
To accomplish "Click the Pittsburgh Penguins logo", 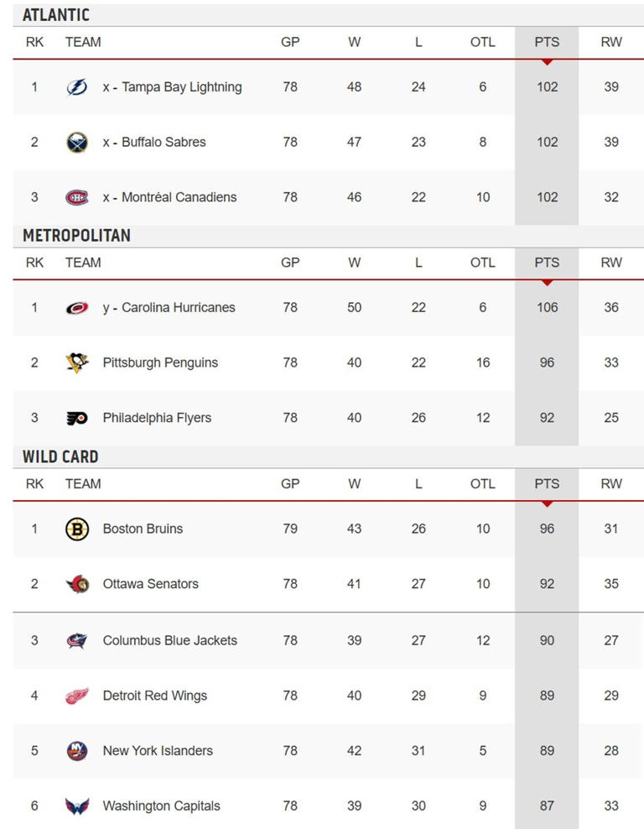I will (x=77, y=363).
